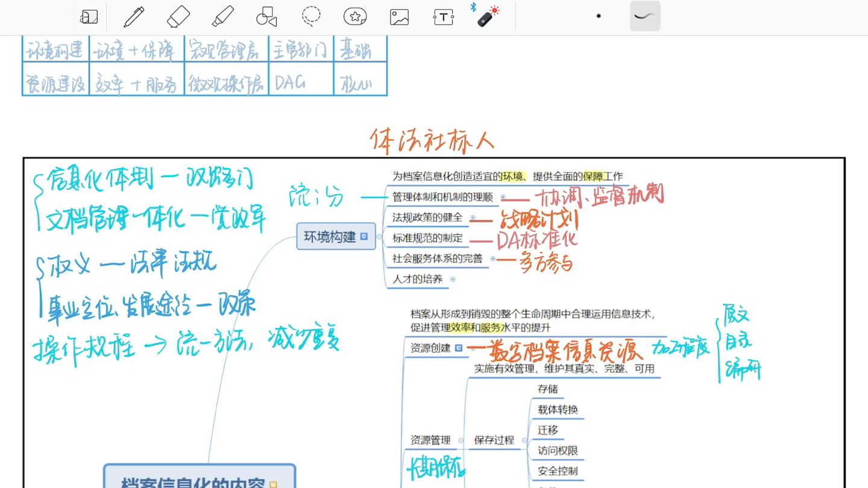Select the Text box tool
This screenshot has height=488, width=868.
[443, 17]
